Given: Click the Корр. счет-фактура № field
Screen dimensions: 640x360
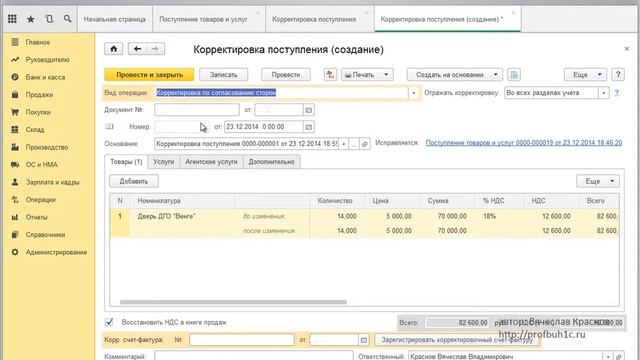Looking at the screenshot, I should (242, 340).
